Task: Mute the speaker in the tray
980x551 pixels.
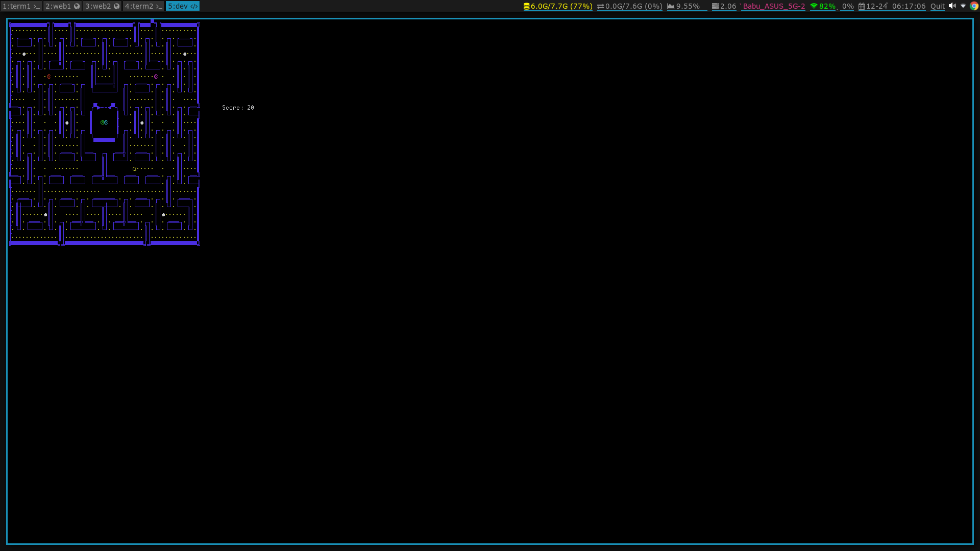Action: pyautogui.click(x=951, y=6)
